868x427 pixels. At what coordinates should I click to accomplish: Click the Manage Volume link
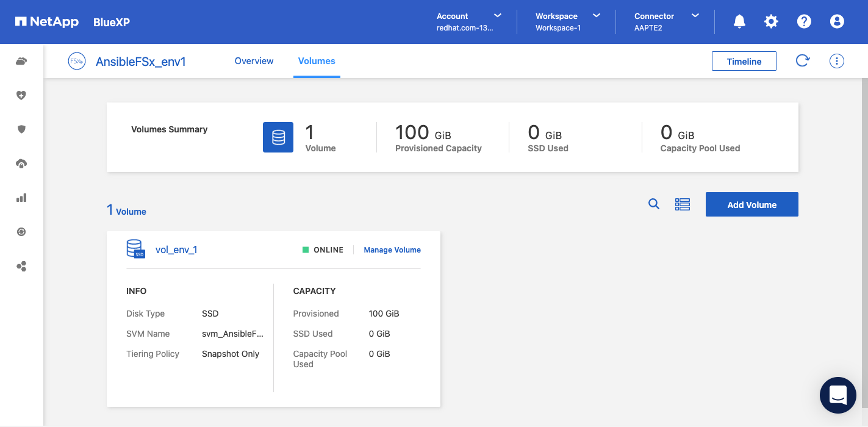tap(392, 250)
